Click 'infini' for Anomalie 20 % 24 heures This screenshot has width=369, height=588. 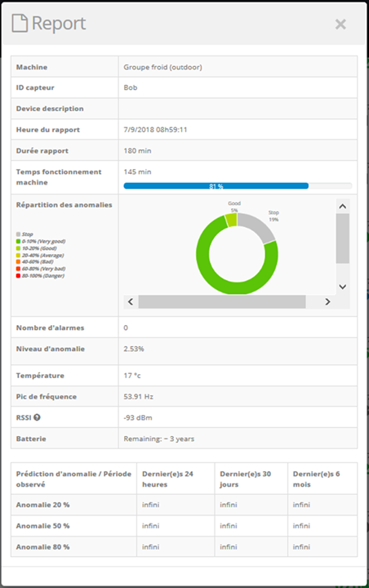click(x=150, y=505)
